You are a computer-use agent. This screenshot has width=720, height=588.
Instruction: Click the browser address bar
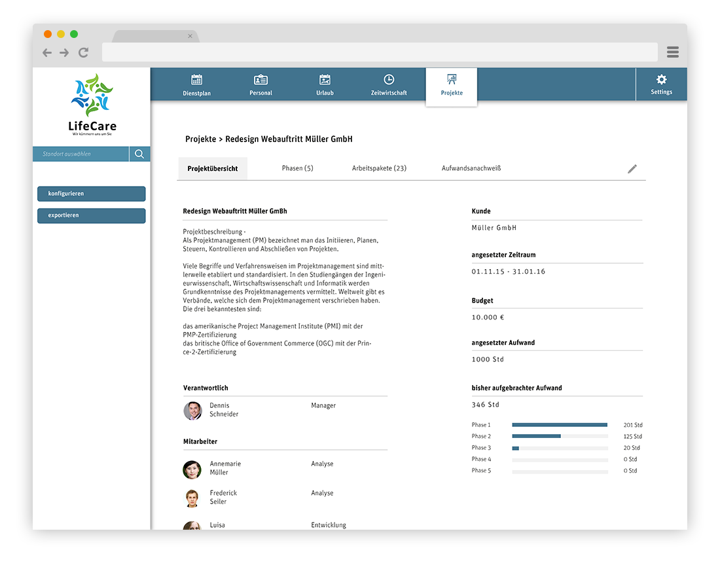point(380,52)
